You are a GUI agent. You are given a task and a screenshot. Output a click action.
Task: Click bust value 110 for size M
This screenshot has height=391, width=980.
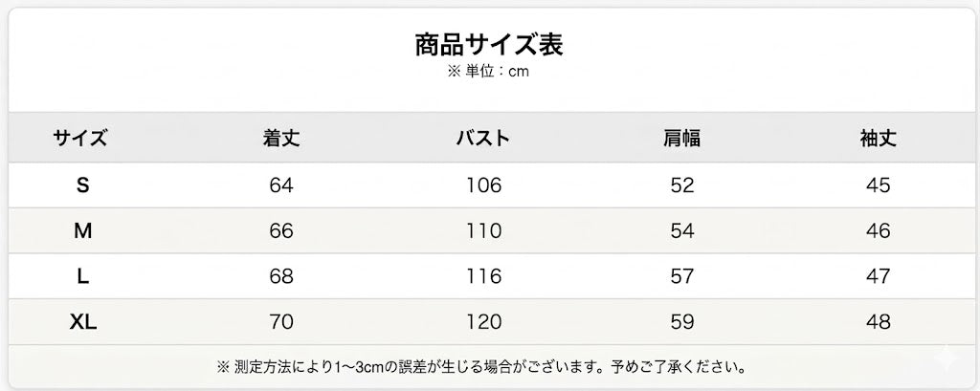pyautogui.click(x=484, y=231)
